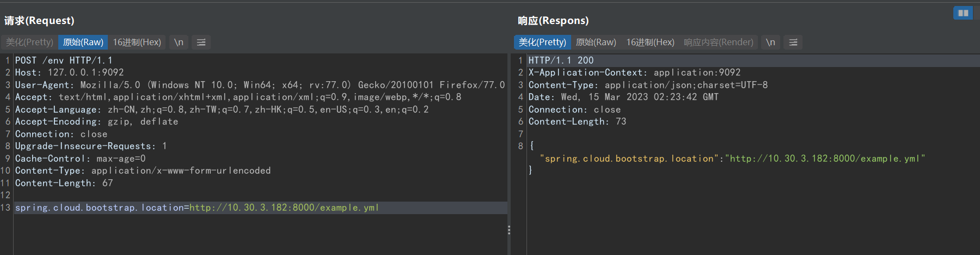Click the X-Application-Context response header

coord(634,72)
